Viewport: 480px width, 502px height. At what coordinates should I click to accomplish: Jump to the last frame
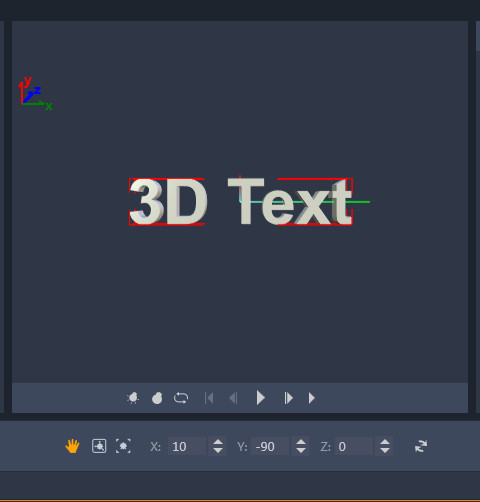(x=312, y=398)
